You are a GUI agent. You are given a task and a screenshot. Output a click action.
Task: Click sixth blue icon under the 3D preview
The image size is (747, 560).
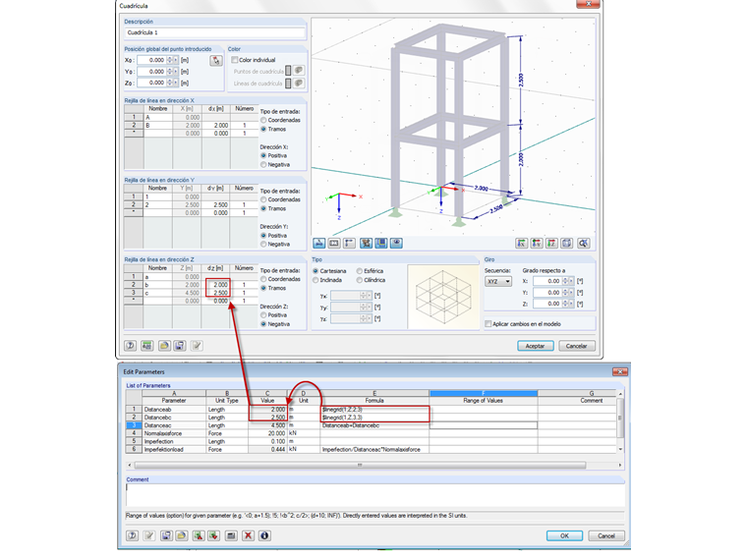coord(396,244)
